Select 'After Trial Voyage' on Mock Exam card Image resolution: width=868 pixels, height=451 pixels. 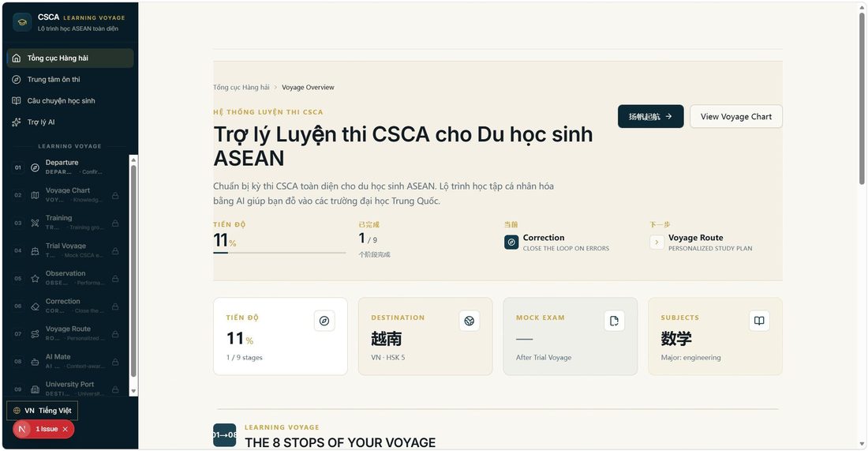[x=544, y=357]
